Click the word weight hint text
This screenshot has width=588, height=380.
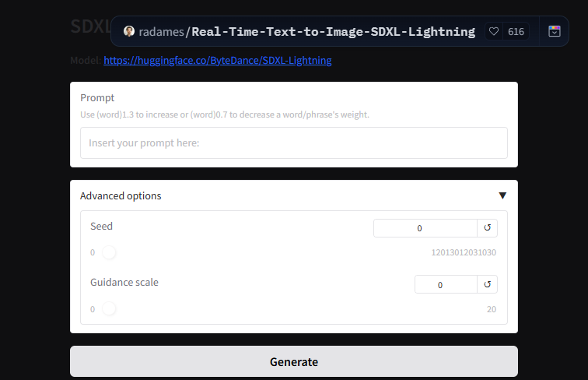(225, 114)
